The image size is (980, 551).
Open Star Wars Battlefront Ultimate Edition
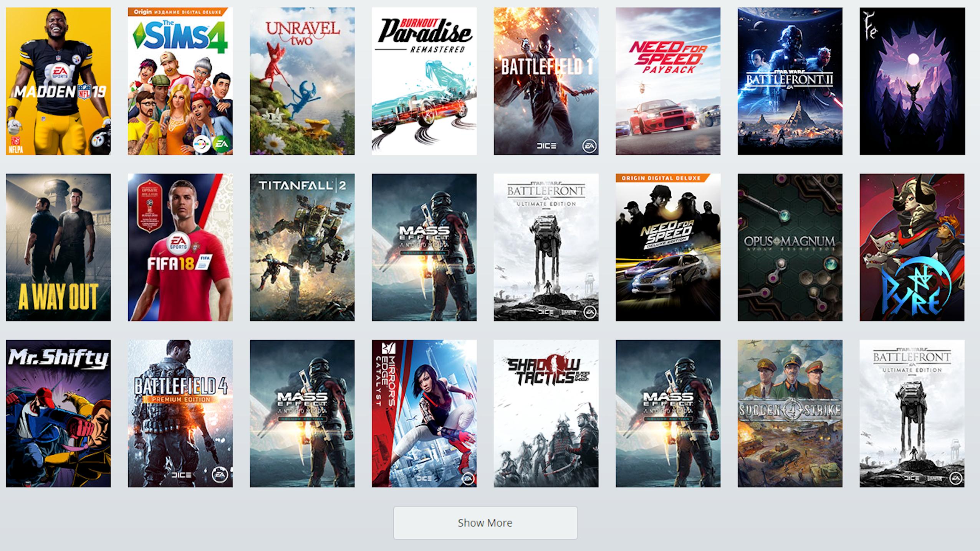pos(546,247)
